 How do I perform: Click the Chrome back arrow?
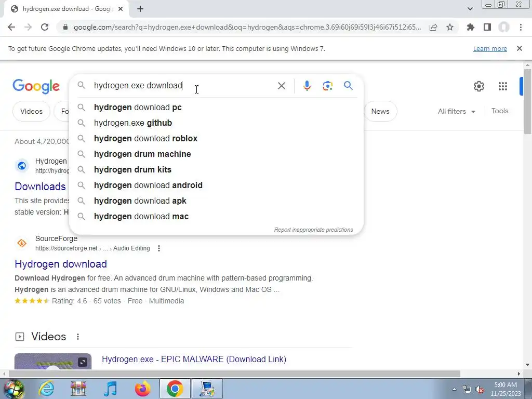point(11,27)
